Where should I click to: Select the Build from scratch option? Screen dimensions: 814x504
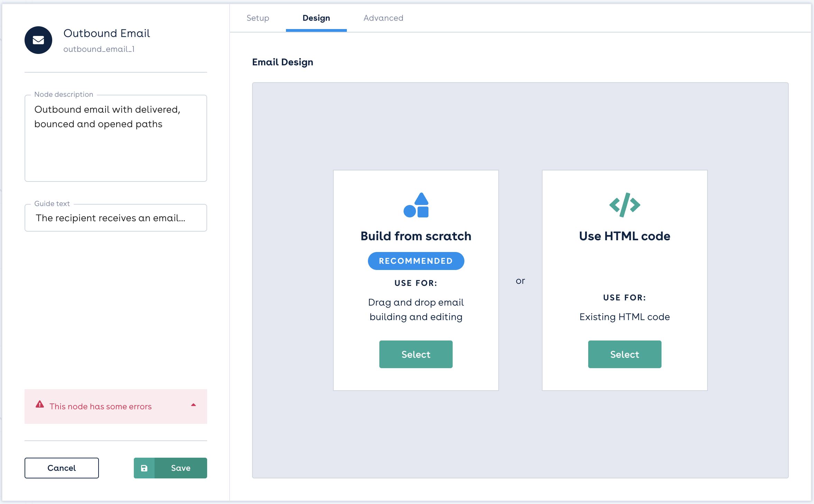pos(416,354)
